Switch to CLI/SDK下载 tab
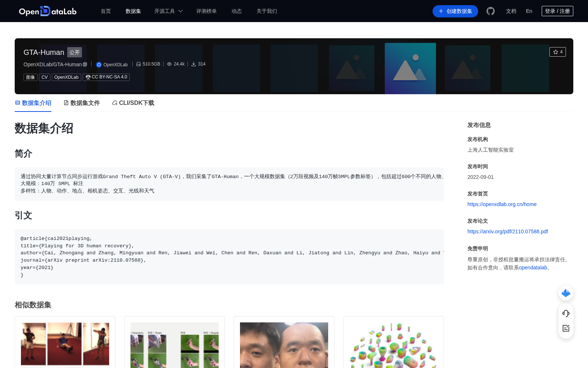The height and width of the screenshot is (368, 588). tap(133, 103)
